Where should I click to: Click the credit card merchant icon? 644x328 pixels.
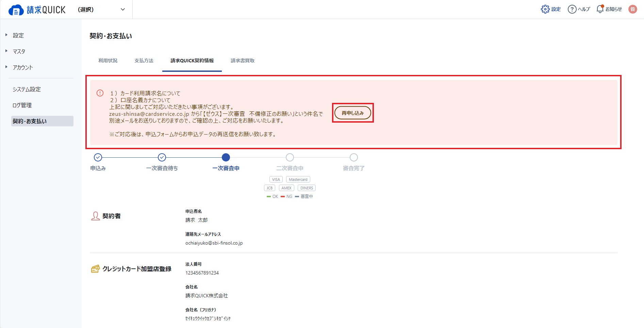[95, 269]
